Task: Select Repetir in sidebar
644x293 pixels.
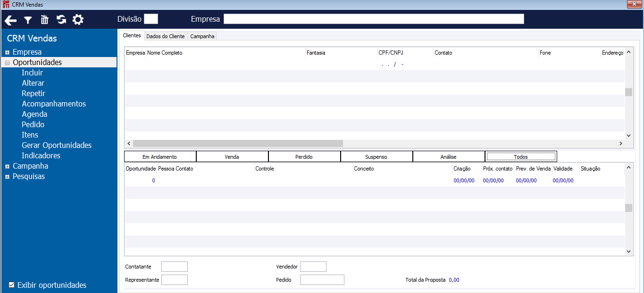Action: pos(33,94)
